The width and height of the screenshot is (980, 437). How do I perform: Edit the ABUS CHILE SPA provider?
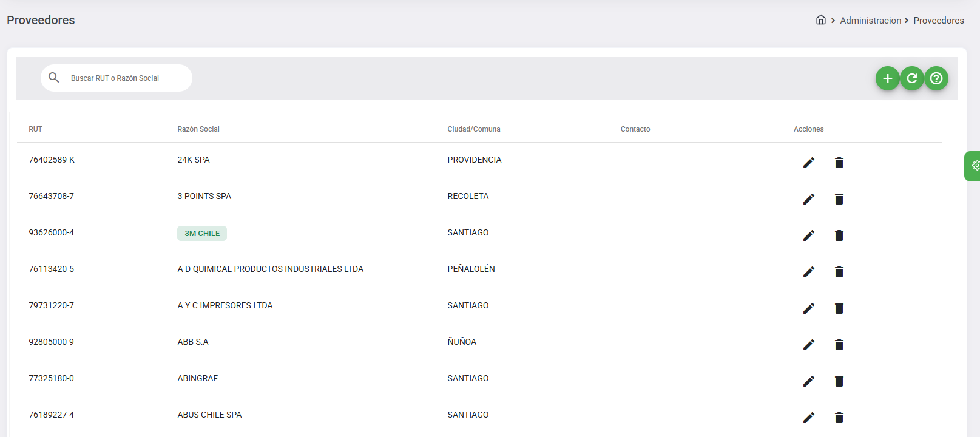(x=808, y=418)
